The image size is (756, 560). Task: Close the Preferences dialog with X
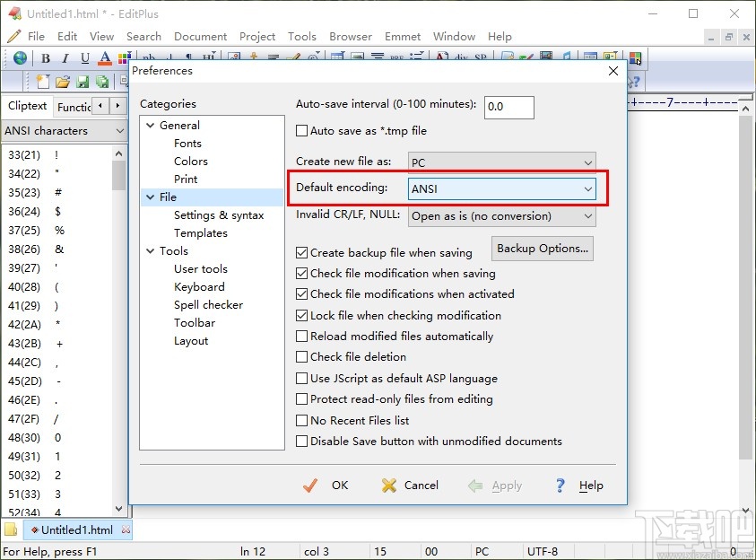pos(613,72)
